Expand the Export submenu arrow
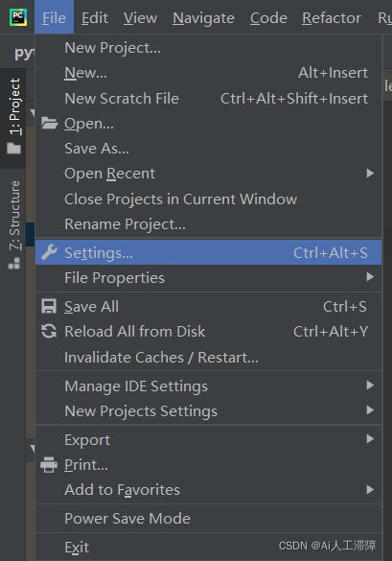Screen dimensions: 392x561 coord(370,439)
